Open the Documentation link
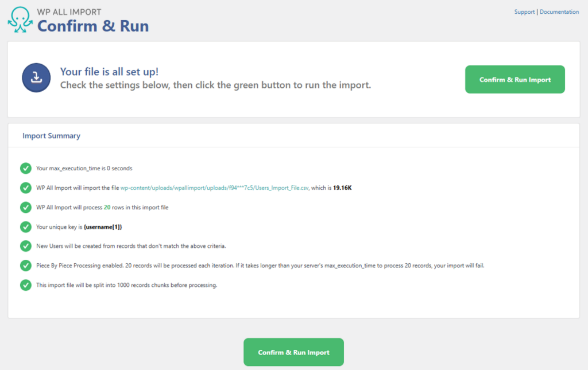Image resolution: width=588 pixels, height=370 pixels. 559,11
